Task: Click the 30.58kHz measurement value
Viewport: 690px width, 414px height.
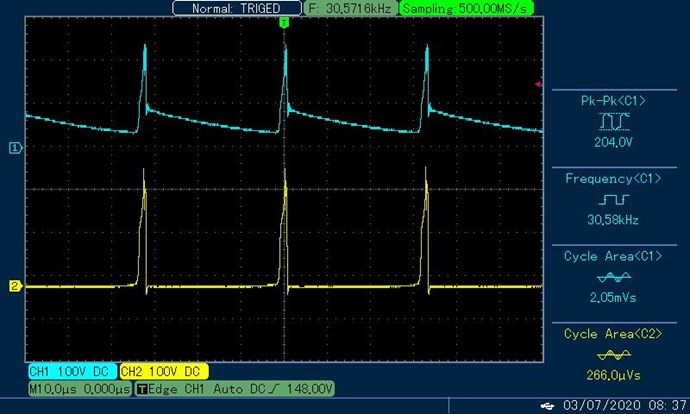Action: point(613,220)
